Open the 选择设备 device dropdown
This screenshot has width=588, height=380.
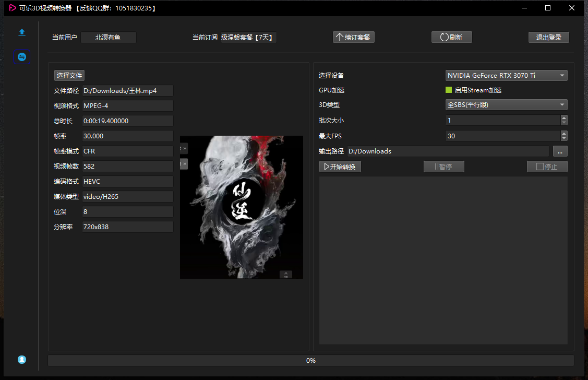(506, 75)
